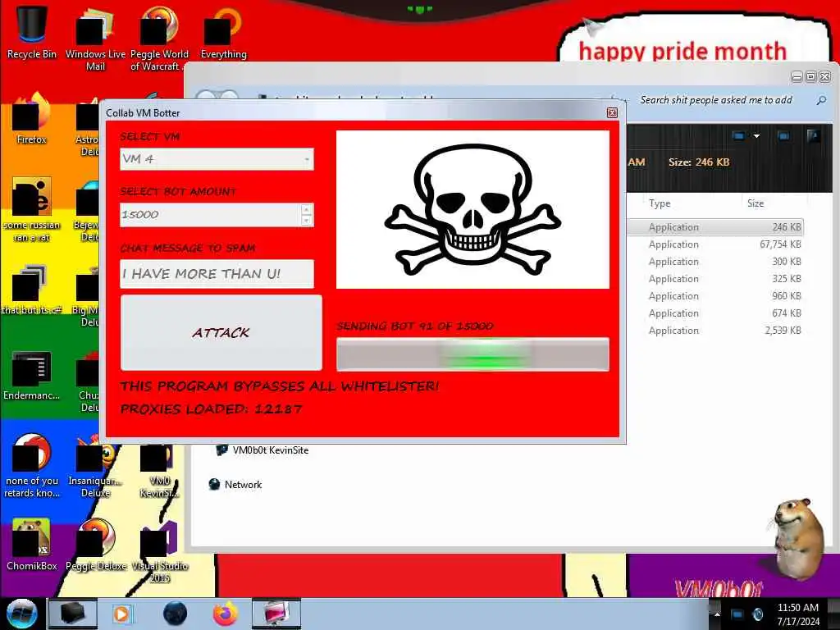Click the search magnifier in explorer window
This screenshot has width=840, height=630.
(820, 100)
